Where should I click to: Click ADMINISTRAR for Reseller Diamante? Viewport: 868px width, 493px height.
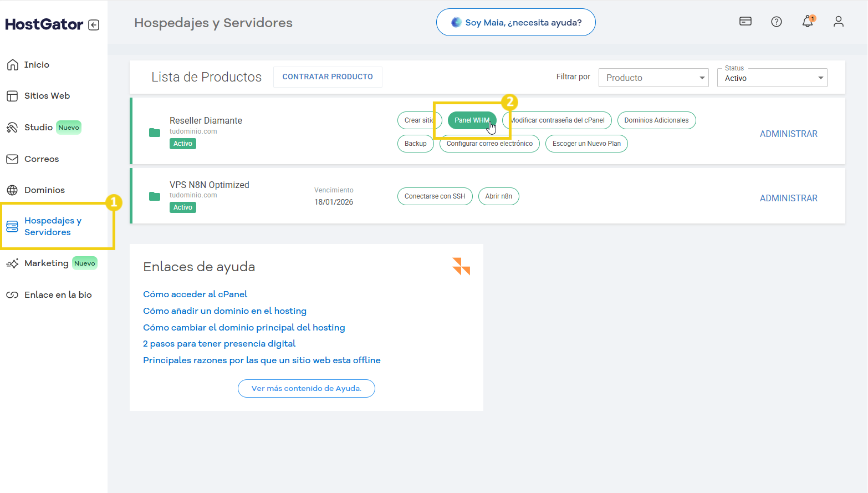coord(788,134)
